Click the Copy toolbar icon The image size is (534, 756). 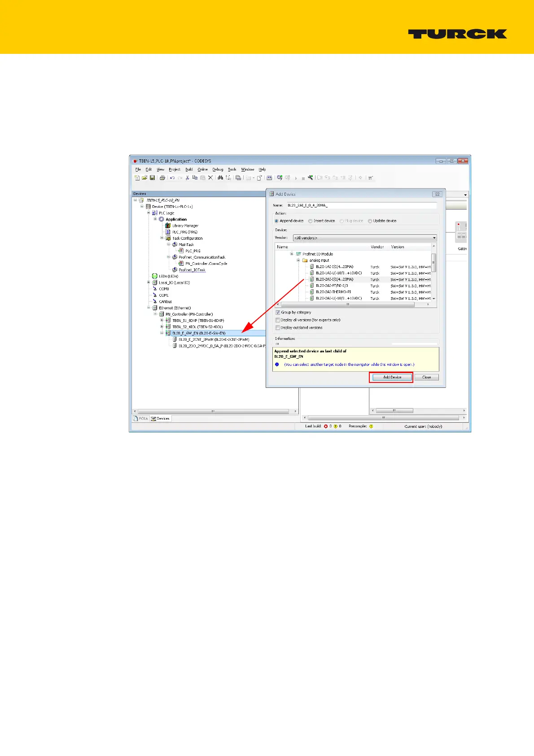coord(195,178)
